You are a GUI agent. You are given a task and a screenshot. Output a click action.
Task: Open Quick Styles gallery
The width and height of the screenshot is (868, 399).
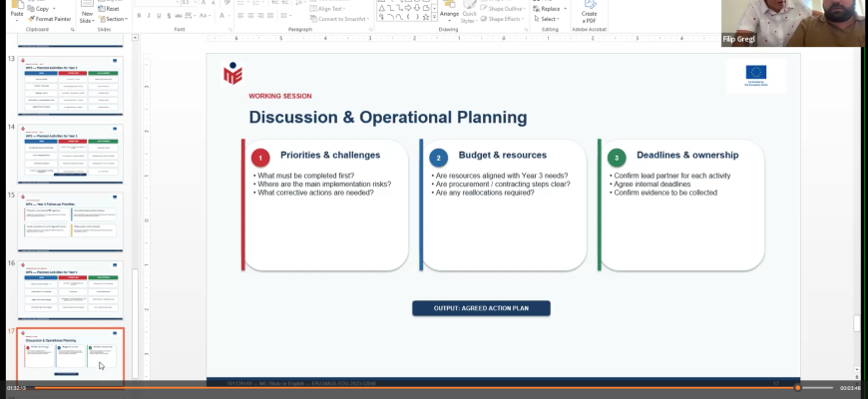click(470, 13)
